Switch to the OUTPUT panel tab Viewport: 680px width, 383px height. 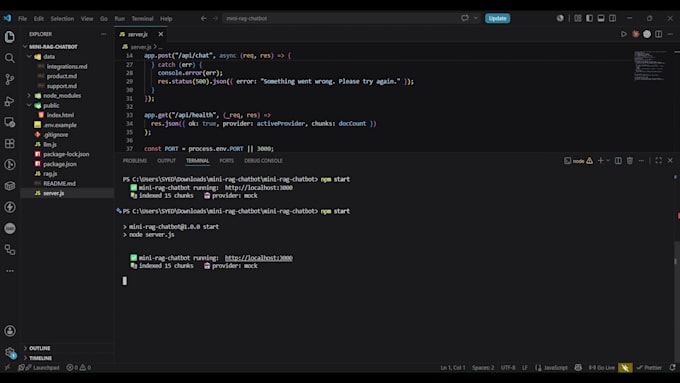point(167,160)
